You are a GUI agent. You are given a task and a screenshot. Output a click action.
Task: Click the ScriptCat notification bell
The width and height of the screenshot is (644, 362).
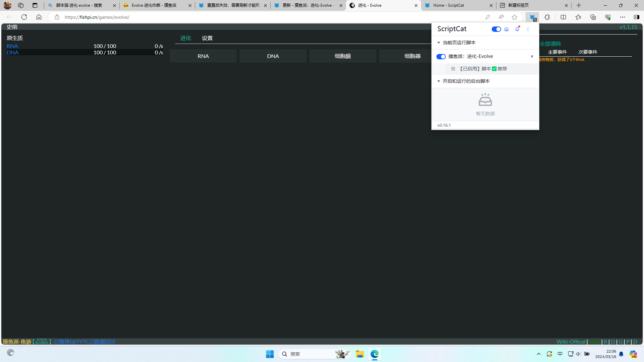517,29
